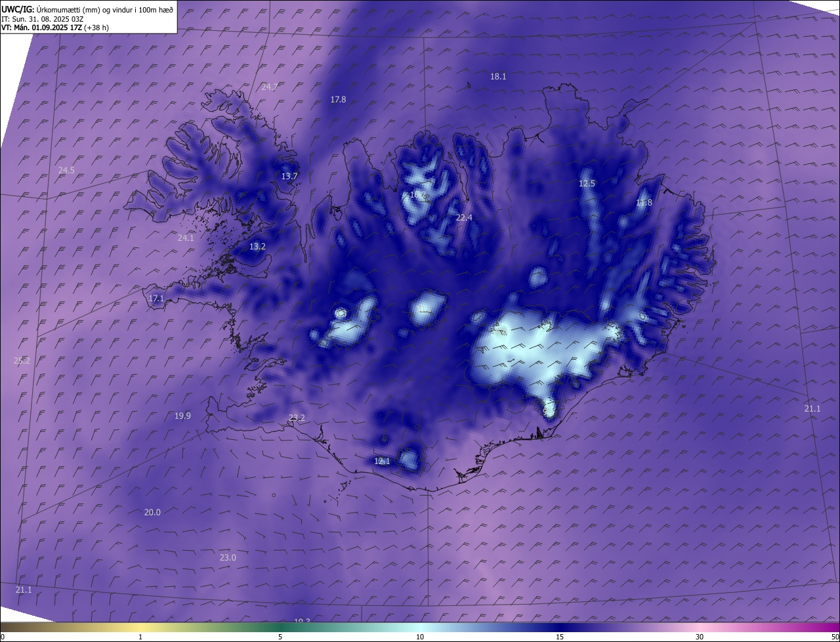Image resolution: width=840 pixels, height=642 pixels.
Task: Click the 17.8 value on the map
Action: click(338, 99)
